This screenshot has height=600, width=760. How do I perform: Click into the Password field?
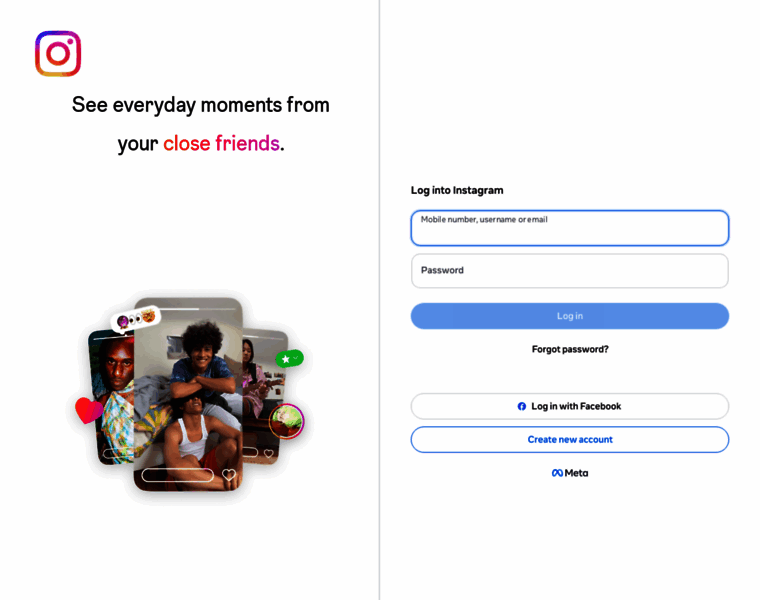tap(570, 270)
